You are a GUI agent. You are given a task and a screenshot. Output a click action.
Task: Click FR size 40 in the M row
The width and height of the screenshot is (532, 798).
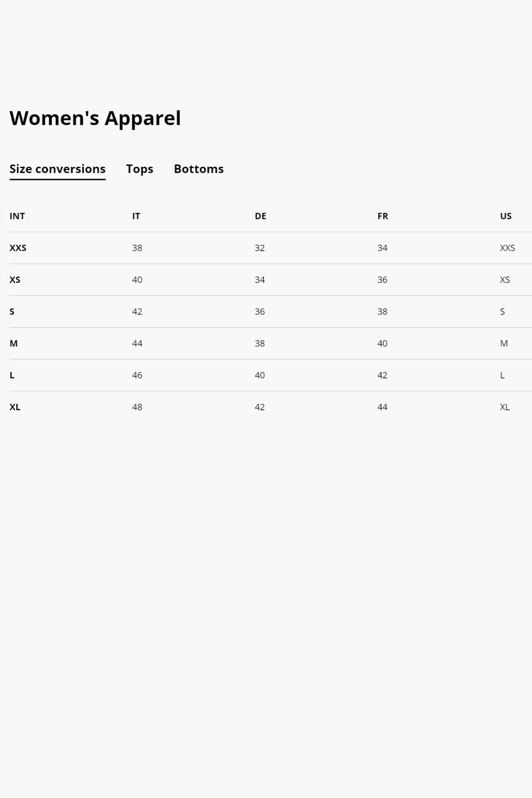coord(382,343)
